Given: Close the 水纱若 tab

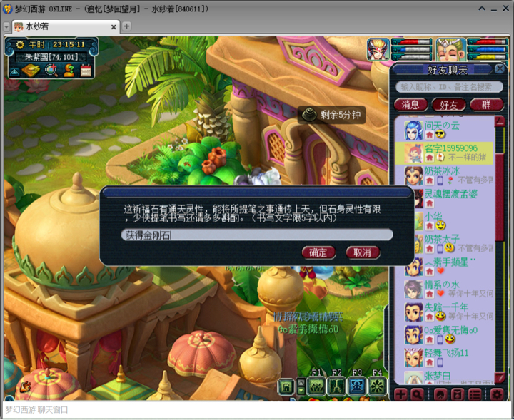Looking at the screenshot, I should 114,27.
